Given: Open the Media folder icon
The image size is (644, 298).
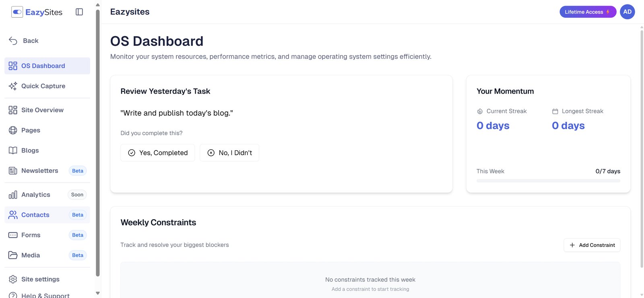Looking at the screenshot, I should 13,255.
